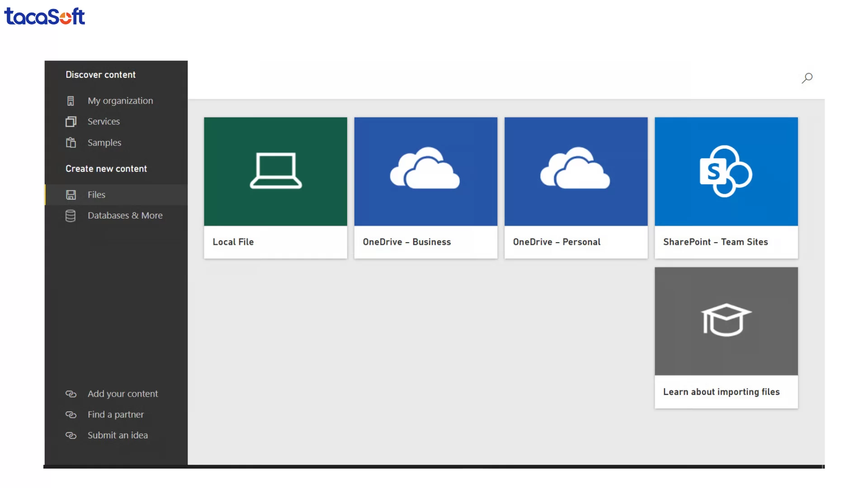This screenshot has width=868, height=488.
Task: Open Learn about importing files
Action: coord(721,392)
